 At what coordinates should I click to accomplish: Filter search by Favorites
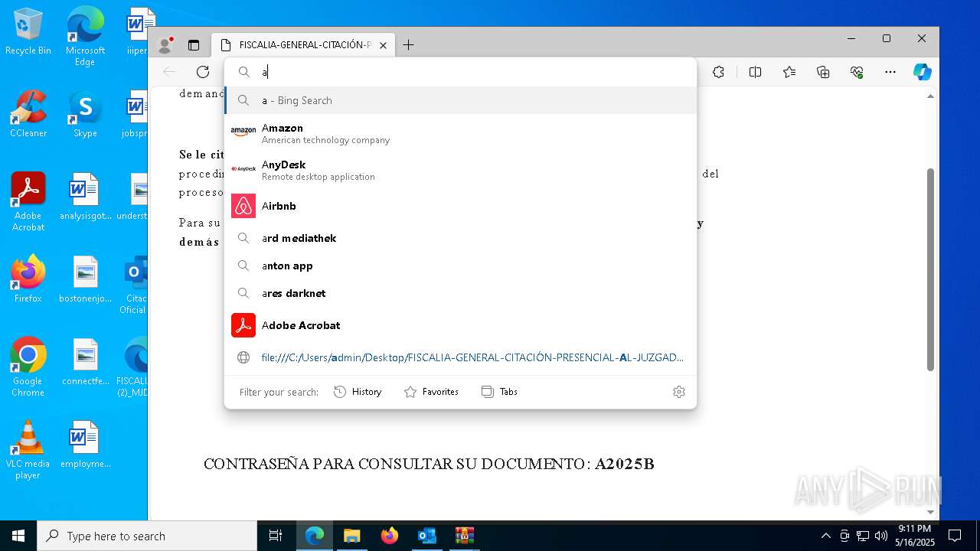(431, 392)
